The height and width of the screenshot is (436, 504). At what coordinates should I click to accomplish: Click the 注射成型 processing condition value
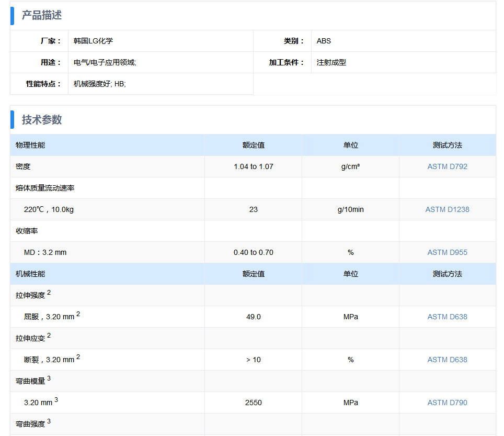point(331,62)
